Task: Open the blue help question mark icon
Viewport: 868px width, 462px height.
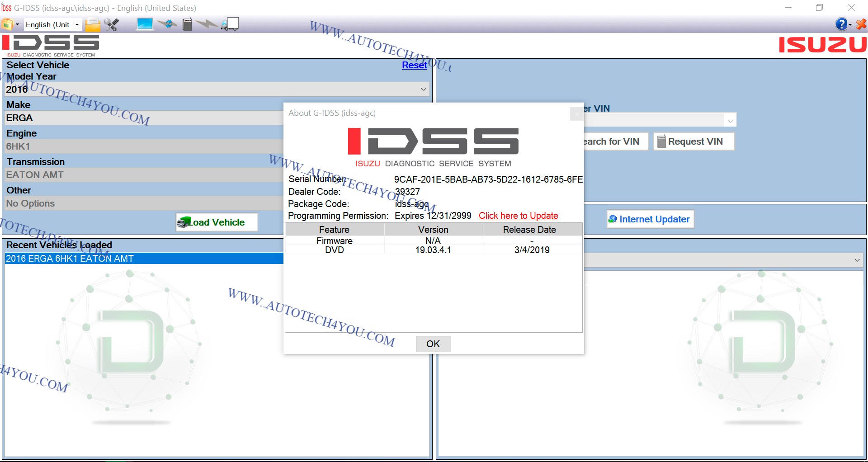Action: pos(841,24)
